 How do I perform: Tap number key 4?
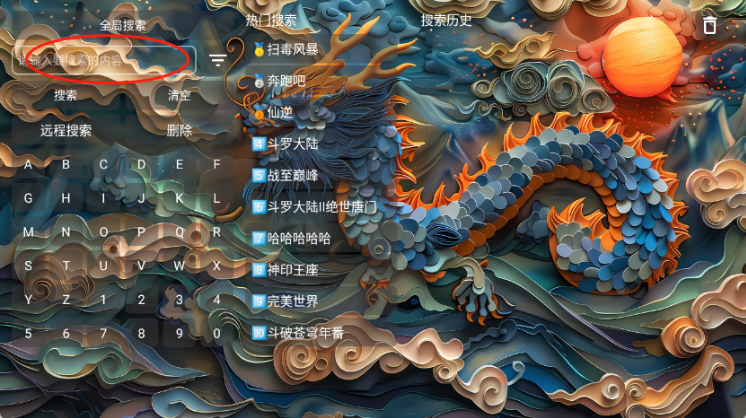click(216, 300)
